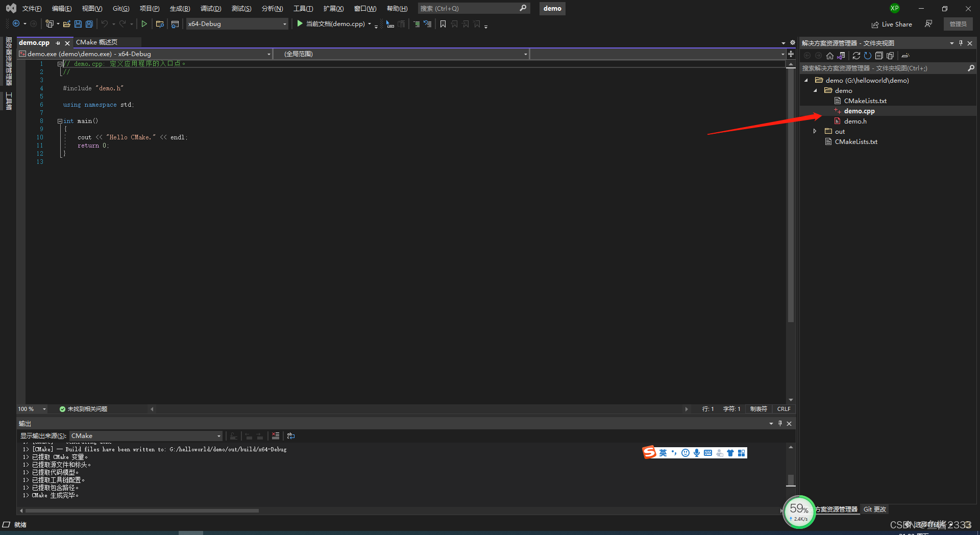Image resolution: width=980 pixels, height=535 pixels.
Task: Click the preview selected items icon
Action: [905, 56]
